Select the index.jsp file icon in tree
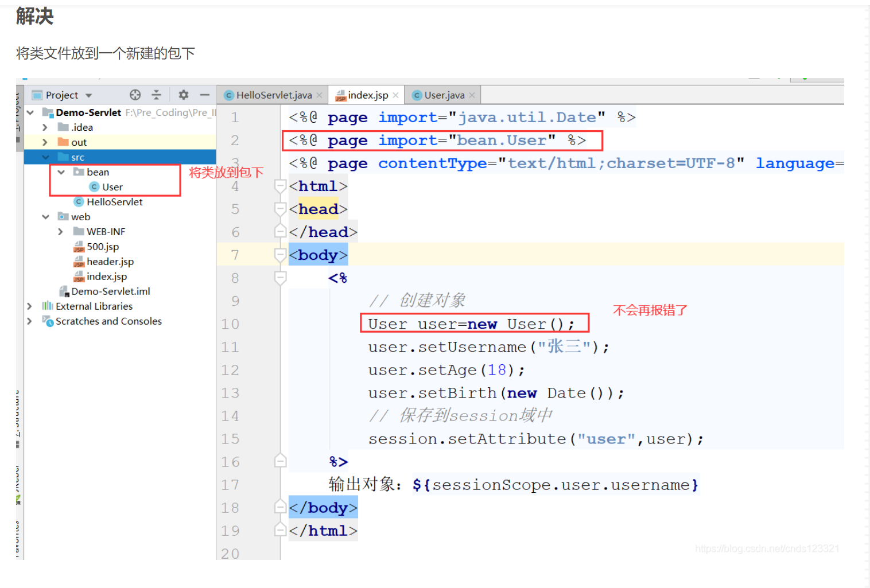 [x=79, y=277]
